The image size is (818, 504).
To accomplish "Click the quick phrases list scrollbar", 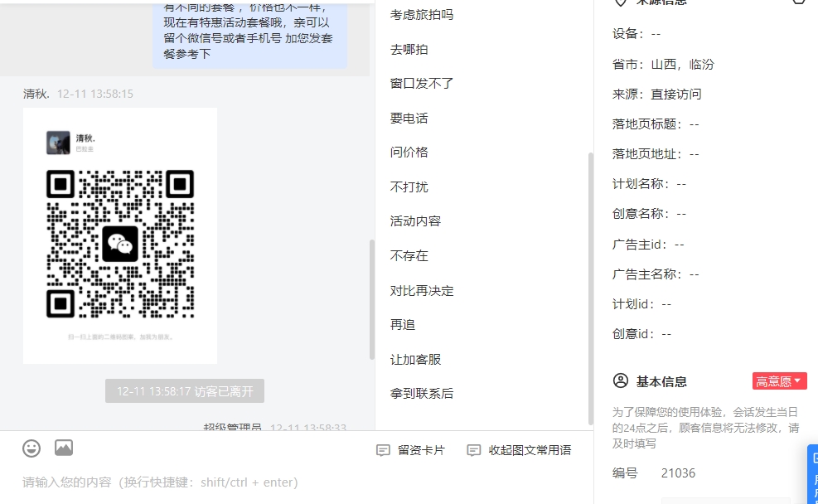I will pos(591,288).
